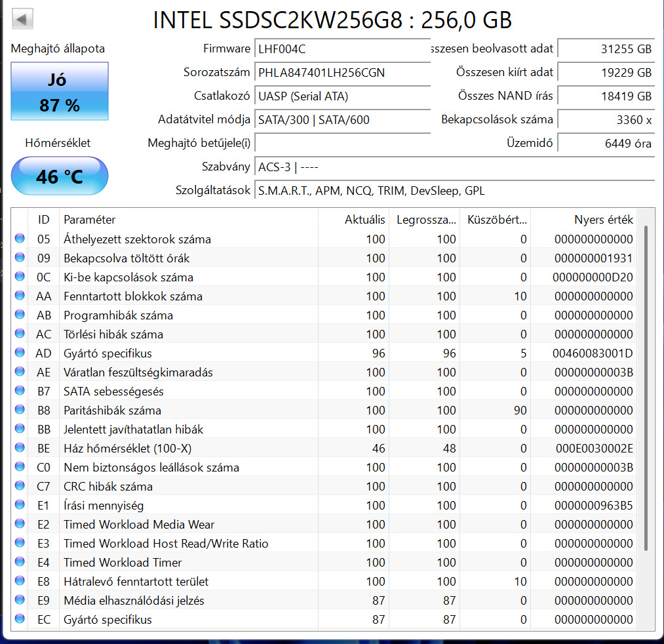Click status orb beside Ház hőmérséklet row
Image resolution: width=664 pixels, height=644 pixels.
pyautogui.click(x=20, y=449)
